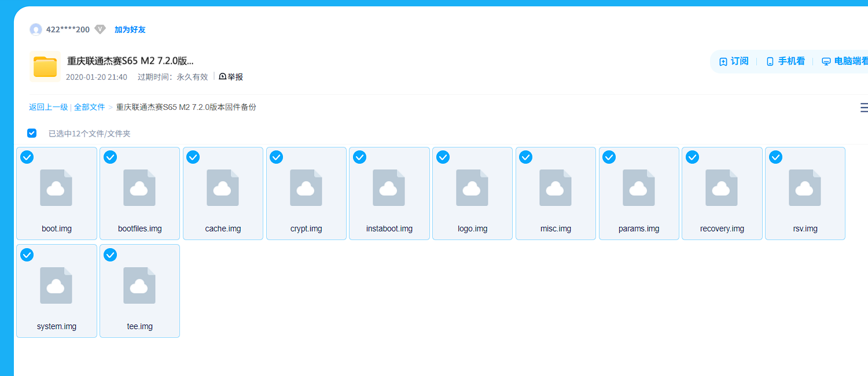Click the 举报 report button

[231, 76]
